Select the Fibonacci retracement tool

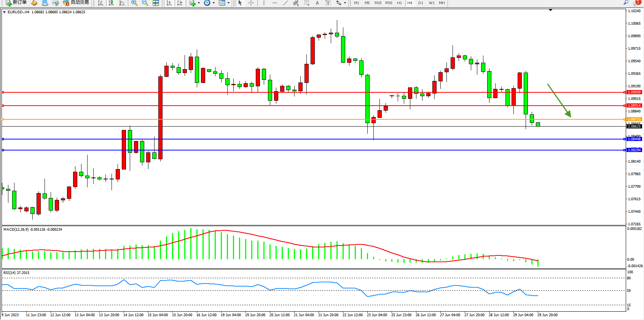[x=296, y=3]
